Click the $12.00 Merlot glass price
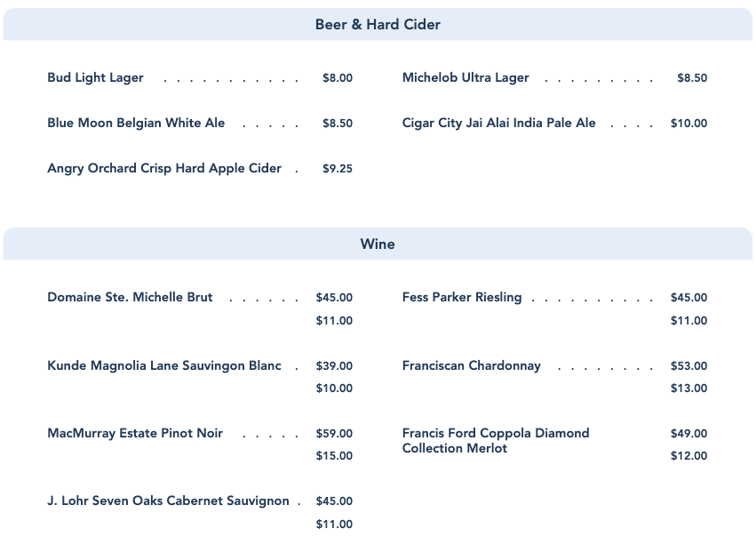 pos(688,456)
